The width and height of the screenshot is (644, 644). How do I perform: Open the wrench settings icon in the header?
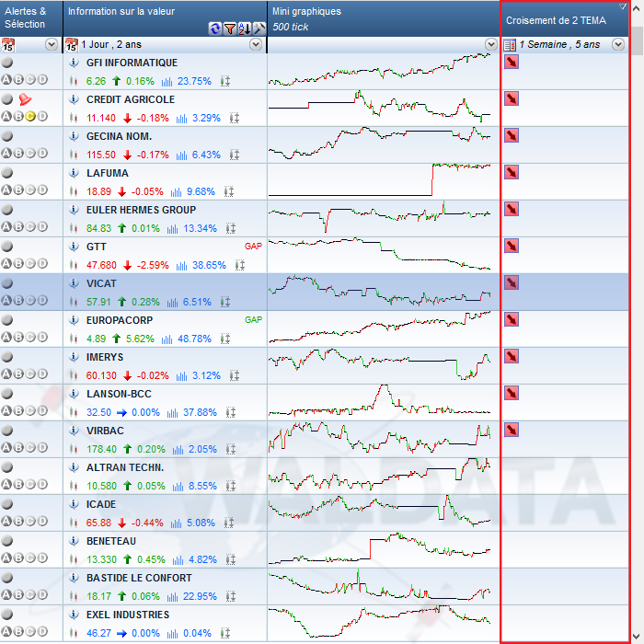click(x=259, y=29)
